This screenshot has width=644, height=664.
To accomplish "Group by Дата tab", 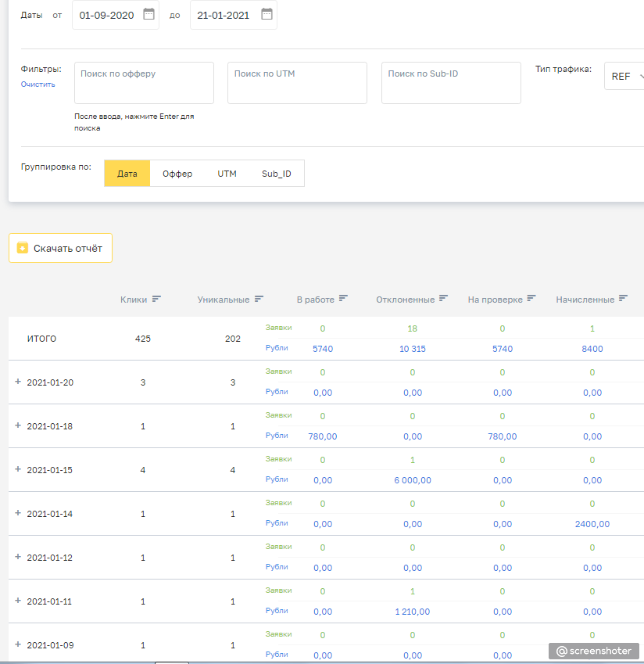I will pos(127,174).
